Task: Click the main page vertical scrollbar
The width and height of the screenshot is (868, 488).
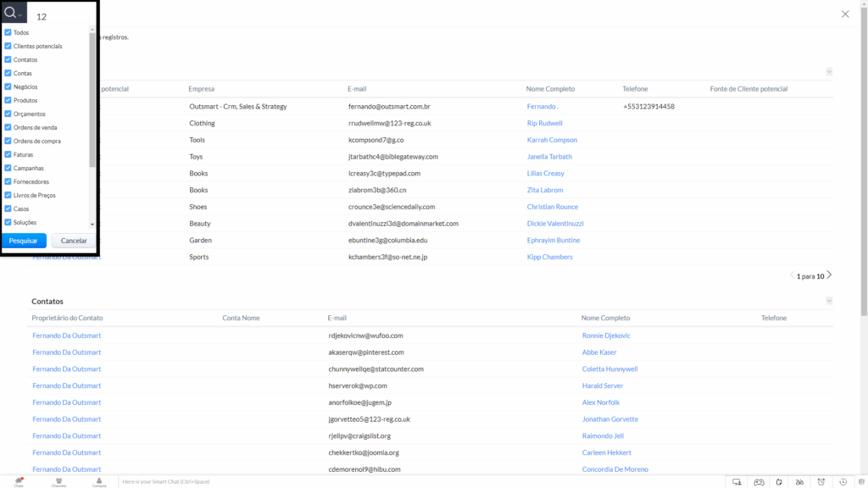Action: click(x=864, y=160)
